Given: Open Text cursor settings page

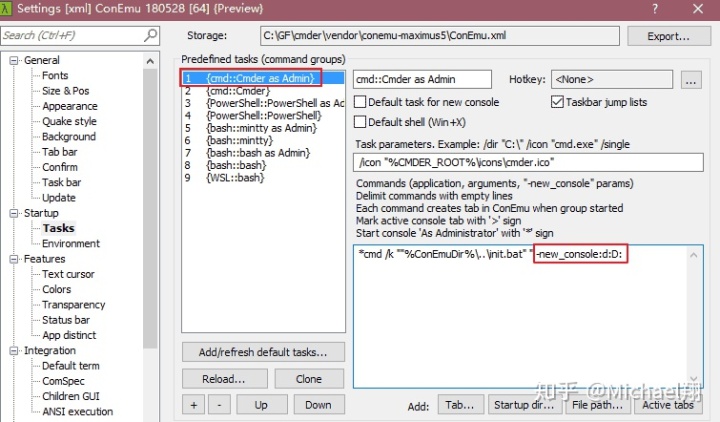Looking at the screenshot, I should coord(68,274).
